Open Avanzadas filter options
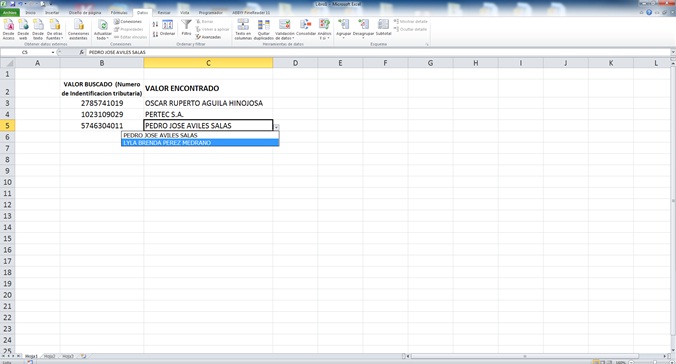This screenshot has width=676, height=364. [209, 37]
